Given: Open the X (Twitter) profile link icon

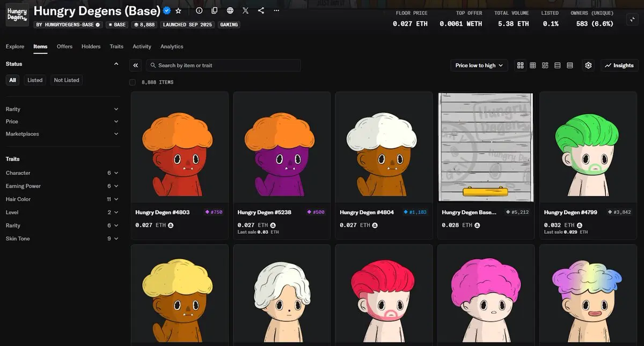Looking at the screenshot, I should 245,11.
